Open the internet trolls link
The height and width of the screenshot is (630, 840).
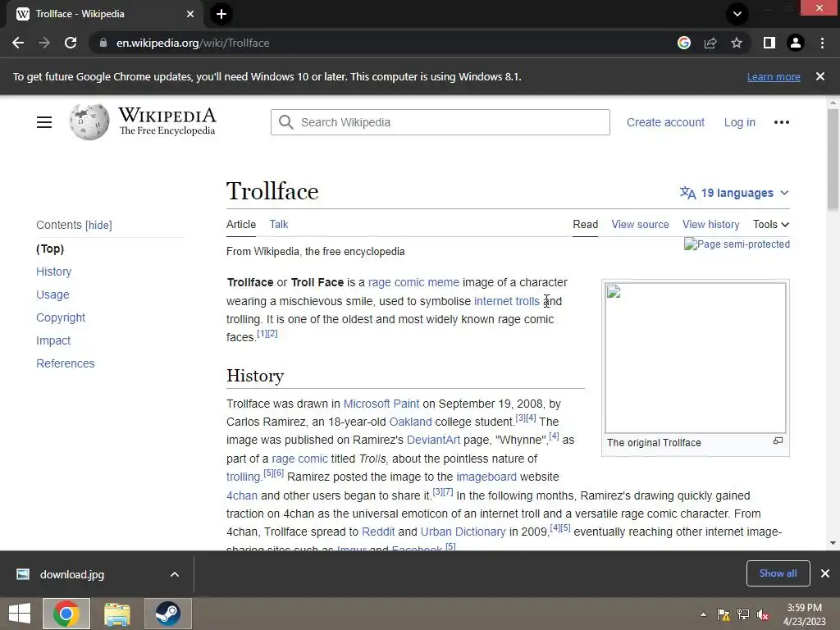point(506,301)
